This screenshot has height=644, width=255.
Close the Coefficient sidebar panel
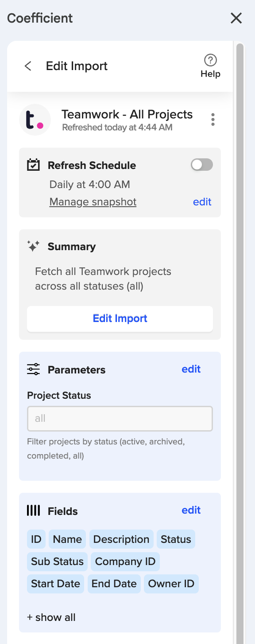click(236, 18)
